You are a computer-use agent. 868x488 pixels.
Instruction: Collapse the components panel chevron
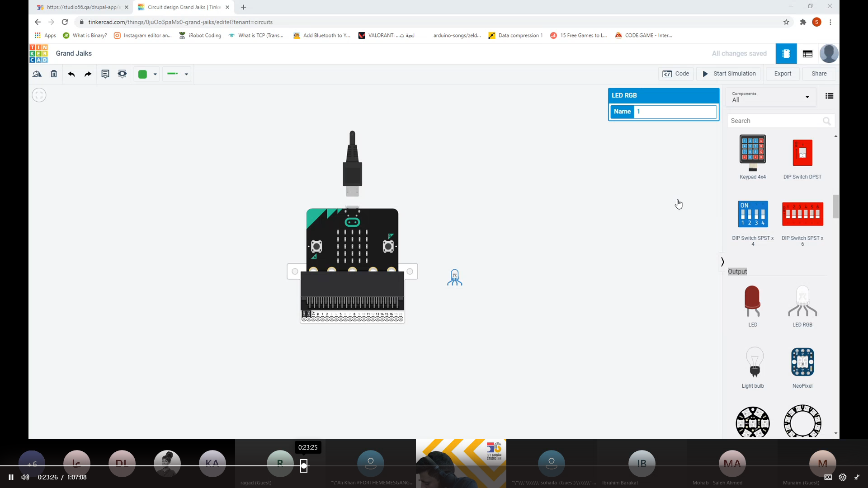coord(722,262)
